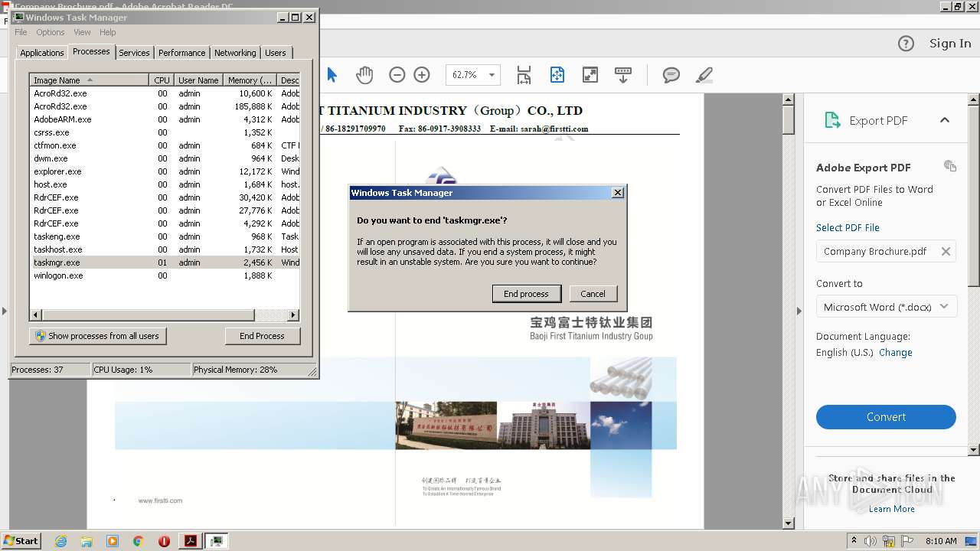Viewport: 980px width, 551px height.
Task: Open Task Manager Options menu
Action: 51,32
